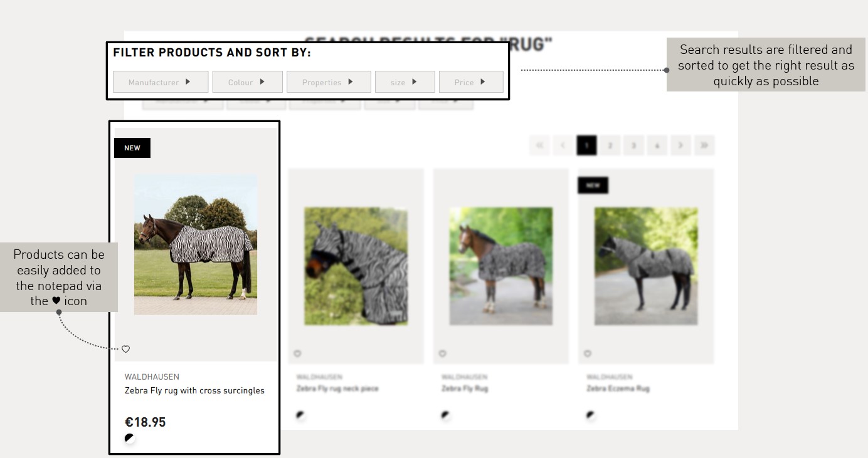
Task: Jump to last page using double right arrow
Action: [704, 145]
